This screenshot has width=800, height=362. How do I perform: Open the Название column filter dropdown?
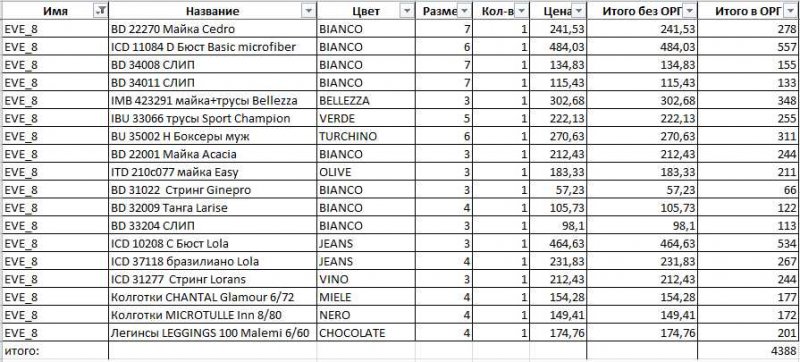308,11
